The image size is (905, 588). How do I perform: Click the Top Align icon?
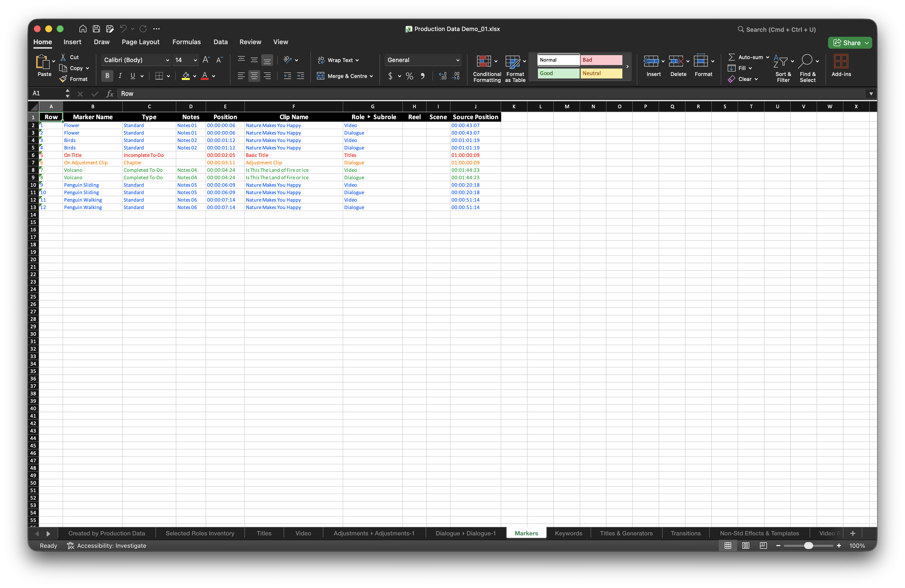pos(241,60)
